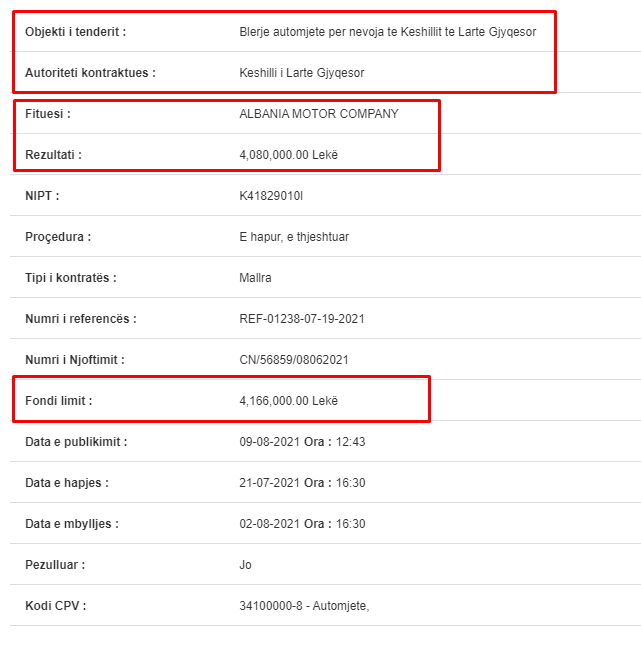The image size is (641, 658).
Task: Click notification number CN/56859/08062021
Action: click(294, 360)
